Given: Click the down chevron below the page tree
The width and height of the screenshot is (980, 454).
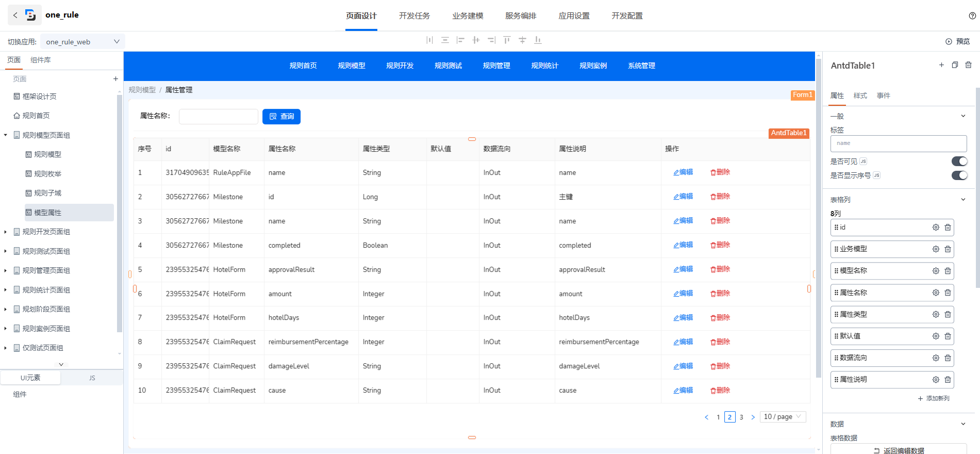Looking at the screenshot, I should 61,364.
